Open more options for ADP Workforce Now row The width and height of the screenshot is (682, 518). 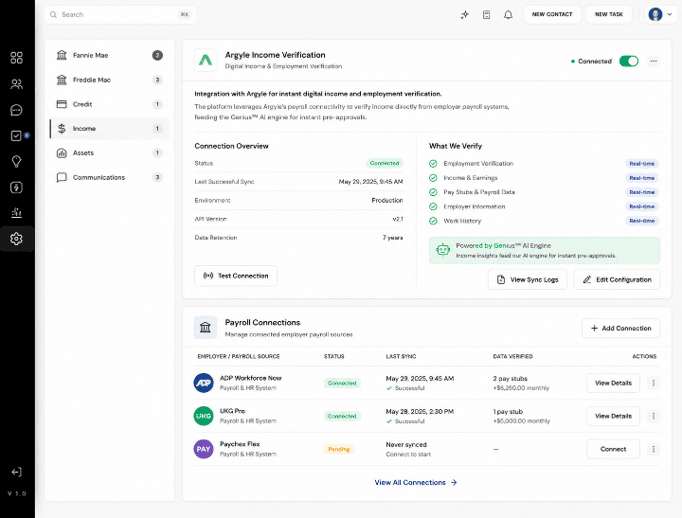pyautogui.click(x=653, y=383)
